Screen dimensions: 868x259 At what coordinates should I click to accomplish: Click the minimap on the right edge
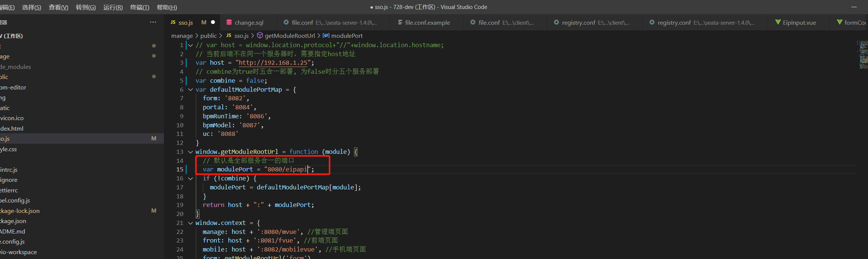tap(862, 55)
